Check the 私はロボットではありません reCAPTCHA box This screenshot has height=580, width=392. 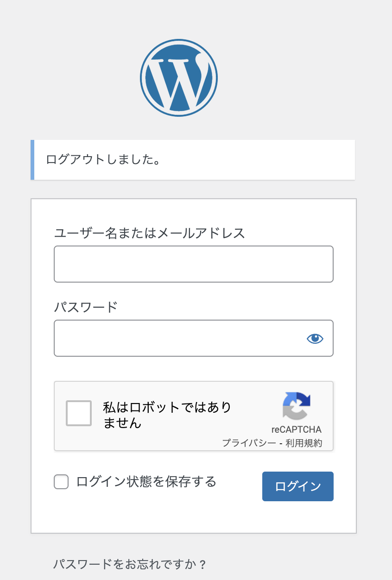point(79,413)
